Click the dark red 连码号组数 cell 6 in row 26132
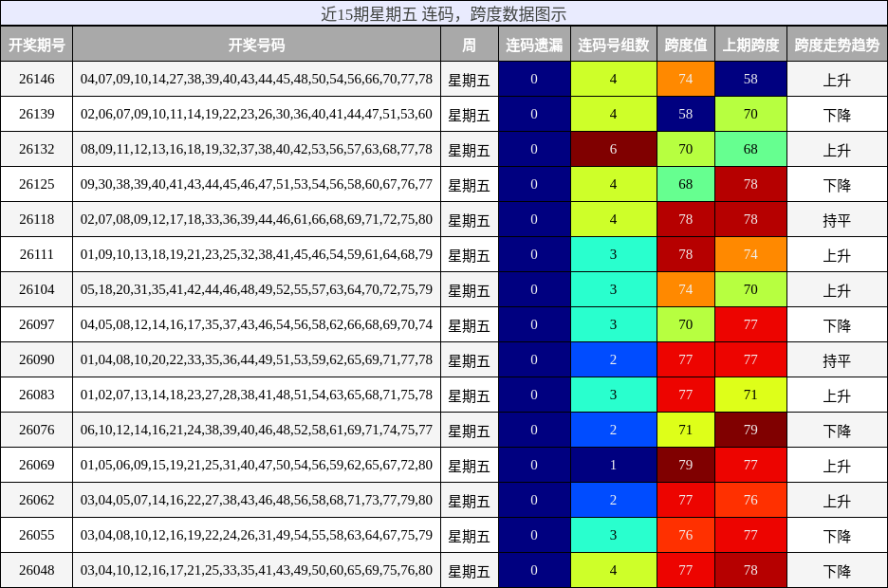 click(x=613, y=149)
